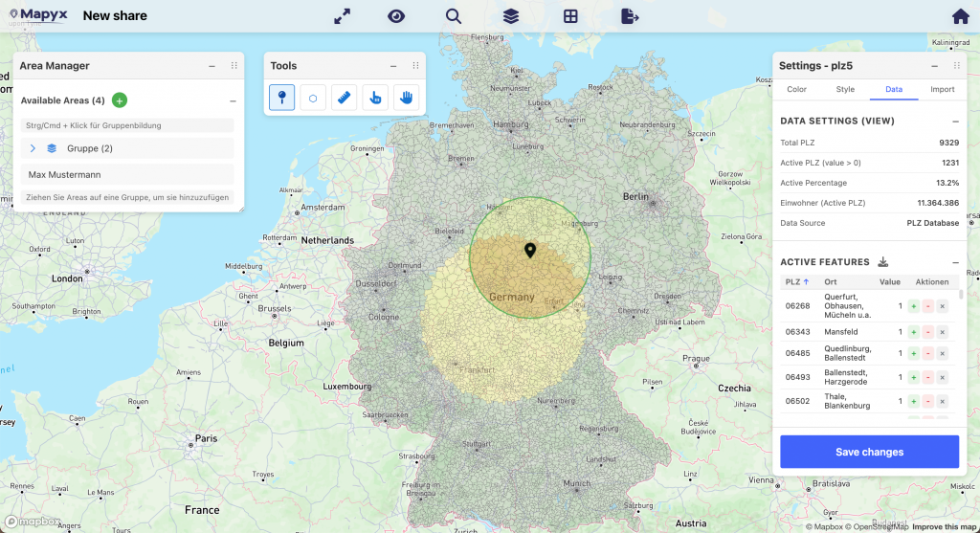Go to home via house icon
Image resolution: width=980 pixels, height=533 pixels.
960,16
